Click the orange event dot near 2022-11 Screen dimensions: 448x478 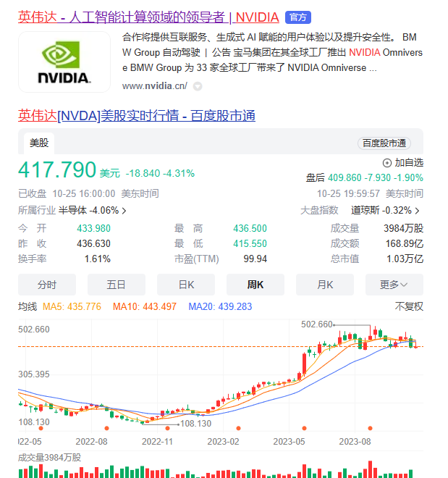click(x=167, y=428)
